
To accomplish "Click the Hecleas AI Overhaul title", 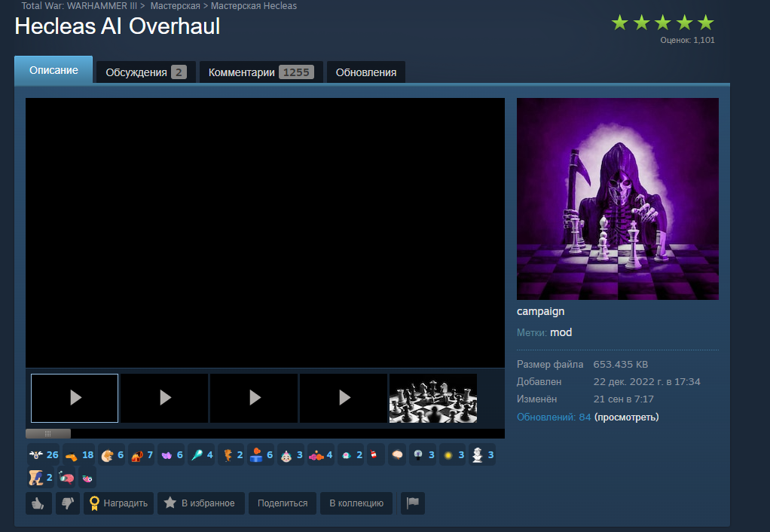I will (x=118, y=26).
